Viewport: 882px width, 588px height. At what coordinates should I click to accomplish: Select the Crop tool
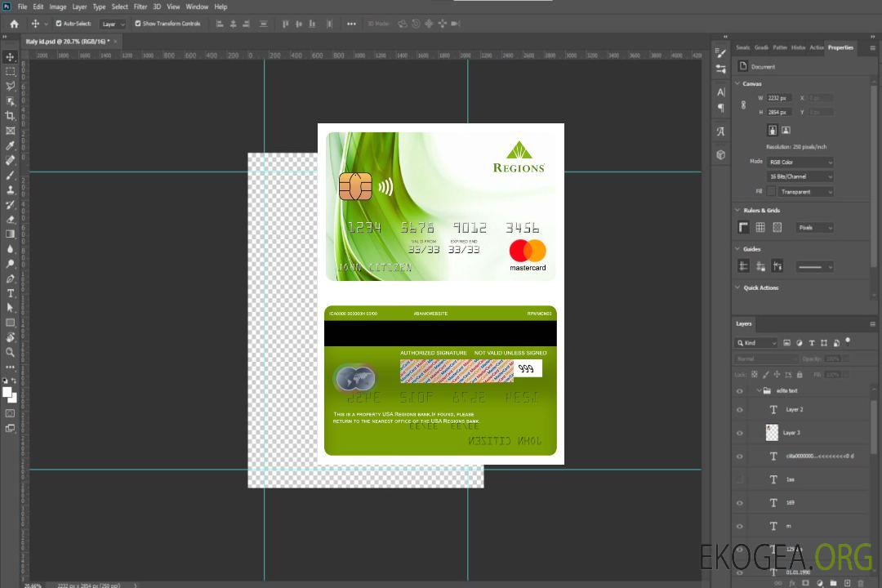10,116
